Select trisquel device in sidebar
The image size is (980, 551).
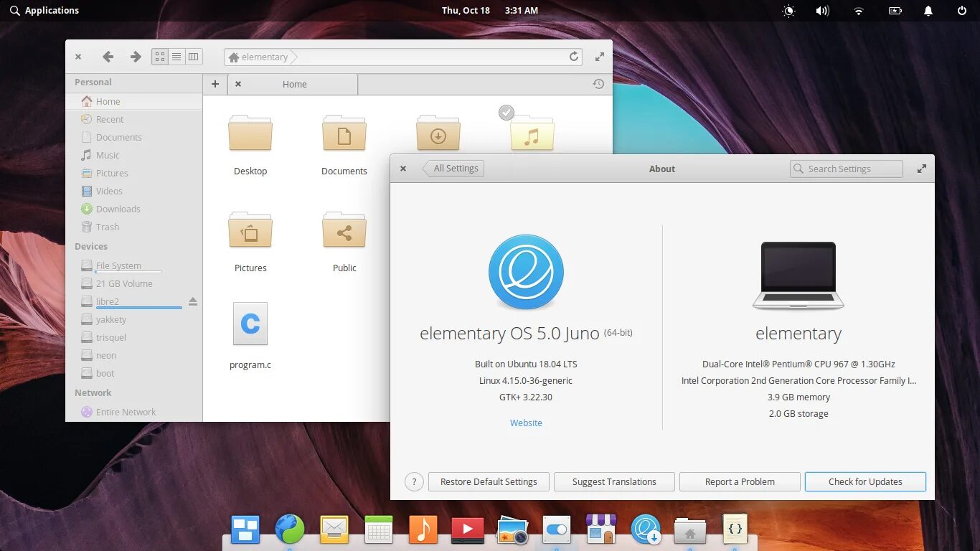tap(134, 337)
